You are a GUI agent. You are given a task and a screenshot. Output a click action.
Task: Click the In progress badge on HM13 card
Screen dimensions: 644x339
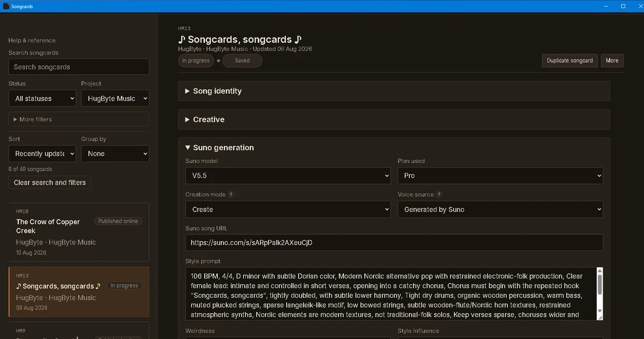[124, 286]
